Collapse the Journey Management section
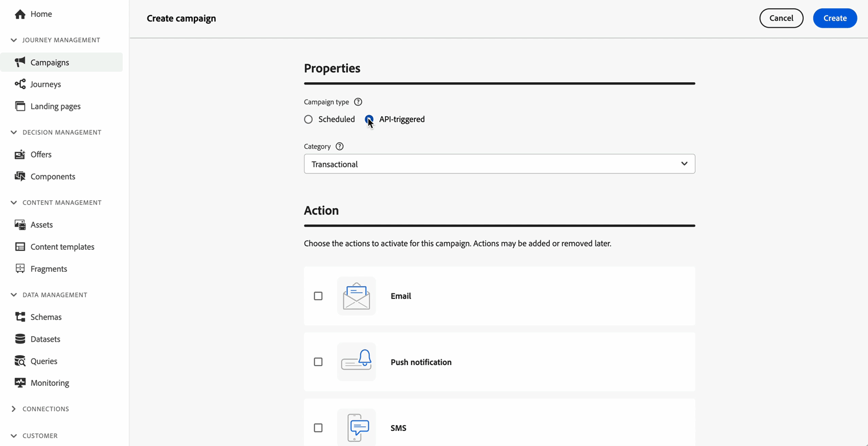The width and height of the screenshot is (868, 446). point(14,40)
